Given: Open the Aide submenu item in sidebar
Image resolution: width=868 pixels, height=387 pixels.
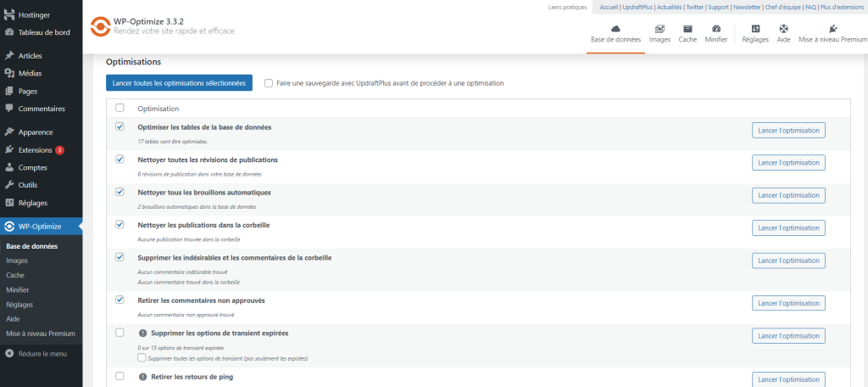Looking at the screenshot, I should (12, 319).
